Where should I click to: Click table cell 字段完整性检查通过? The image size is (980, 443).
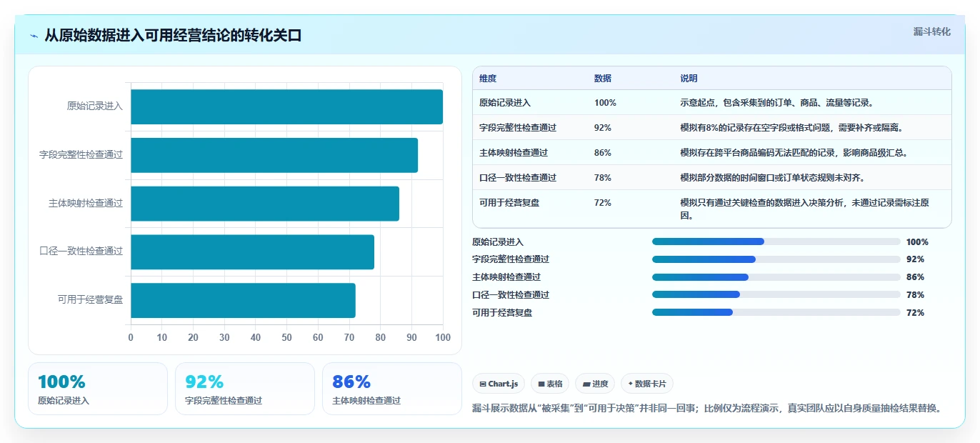point(518,128)
